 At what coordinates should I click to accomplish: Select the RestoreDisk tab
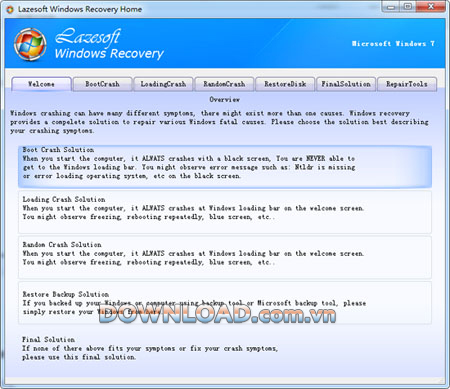tap(285, 84)
